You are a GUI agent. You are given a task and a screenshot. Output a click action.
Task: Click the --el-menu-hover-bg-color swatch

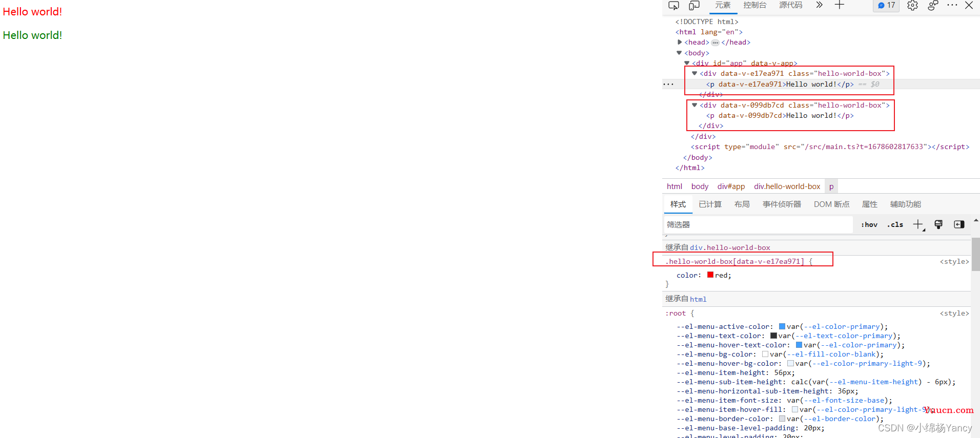pyautogui.click(x=790, y=363)
